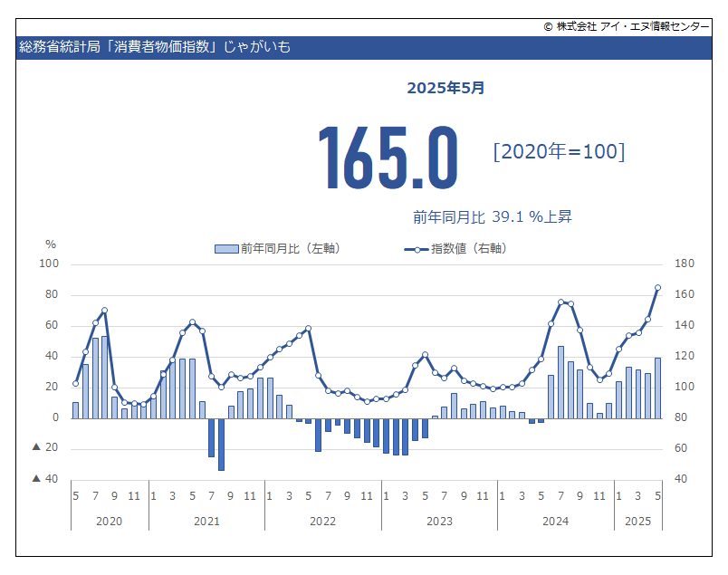728x575 pixels.
Task: Click the line peak marker in May 2022
Action: click(x=308, y=329)
